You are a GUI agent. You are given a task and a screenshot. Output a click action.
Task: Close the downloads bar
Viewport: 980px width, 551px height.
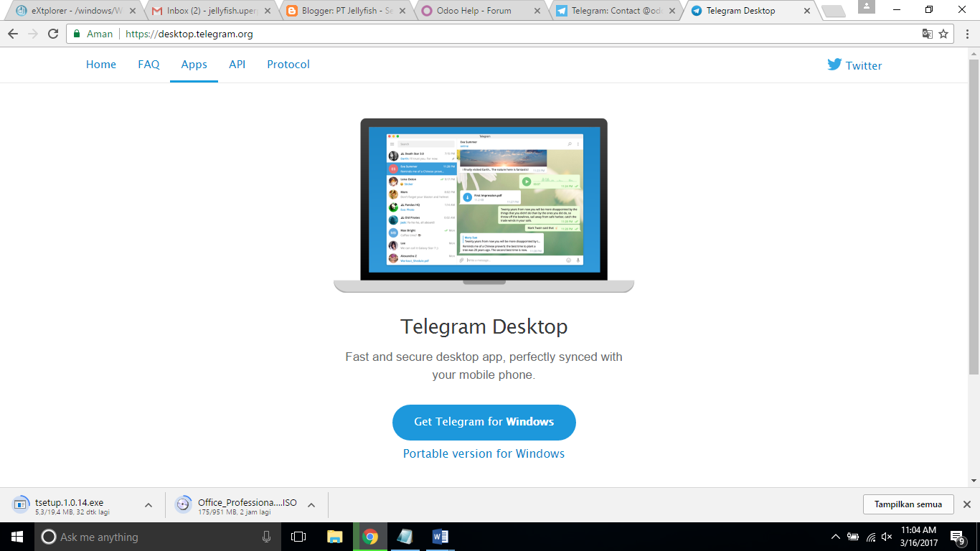click(x=966, y=504)
